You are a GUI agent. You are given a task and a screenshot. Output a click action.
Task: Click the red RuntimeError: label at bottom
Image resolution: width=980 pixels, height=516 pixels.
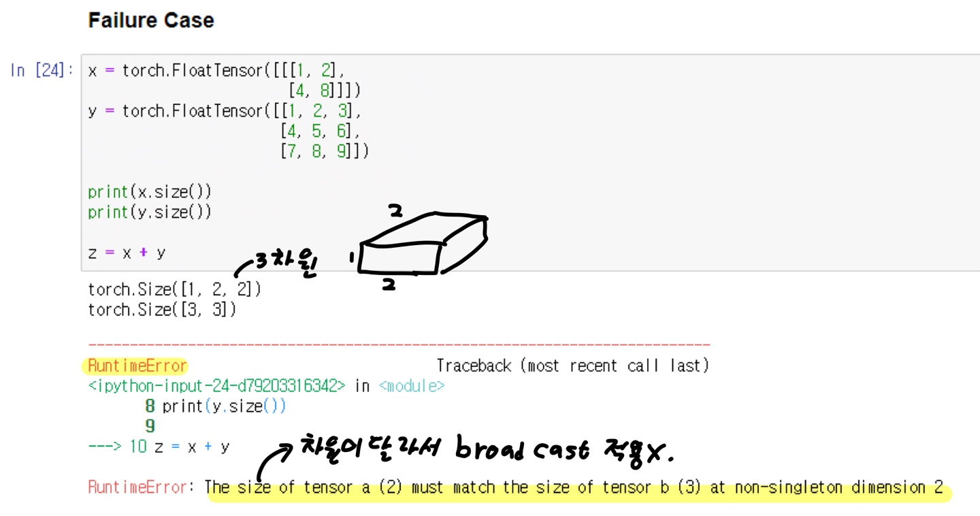tap(142, 487)
